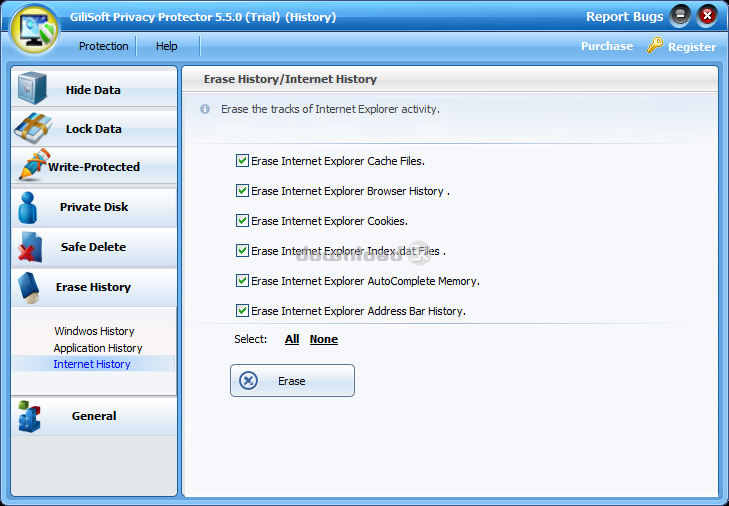
Task: Uncheck Erase Internet Explorer Browser History
Action: click(x=242, y=191)
